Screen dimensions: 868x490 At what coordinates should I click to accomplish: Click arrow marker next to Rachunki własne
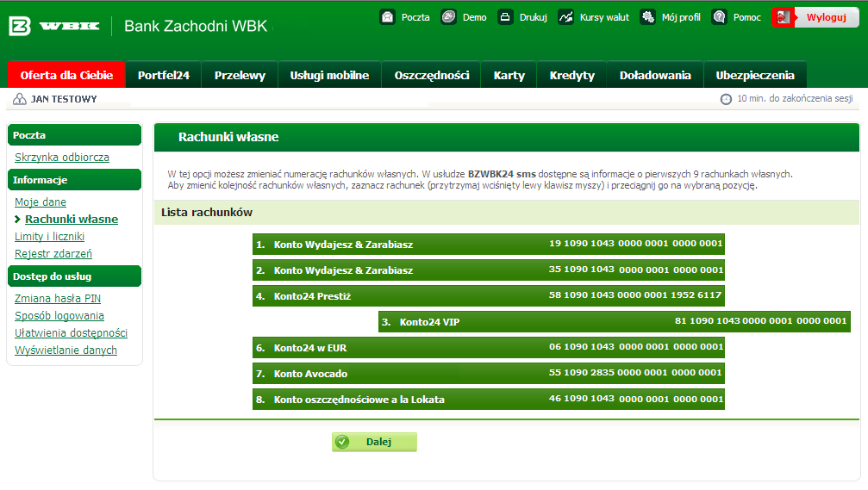(x=18, y=220)
